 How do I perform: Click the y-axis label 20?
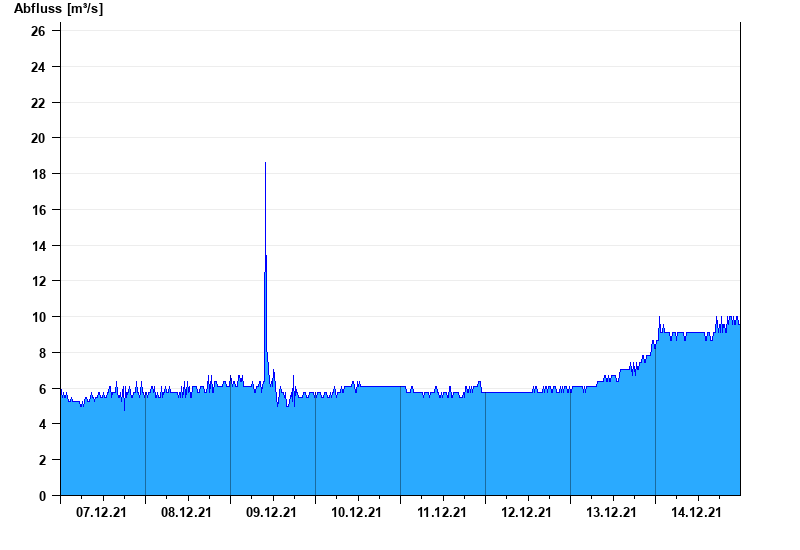coord(38,138)
